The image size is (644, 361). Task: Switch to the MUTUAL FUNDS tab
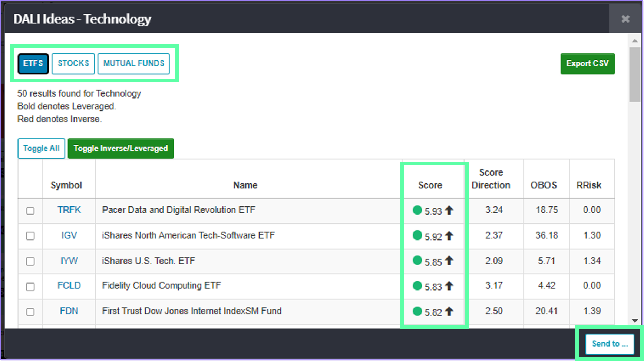(134, 63)
